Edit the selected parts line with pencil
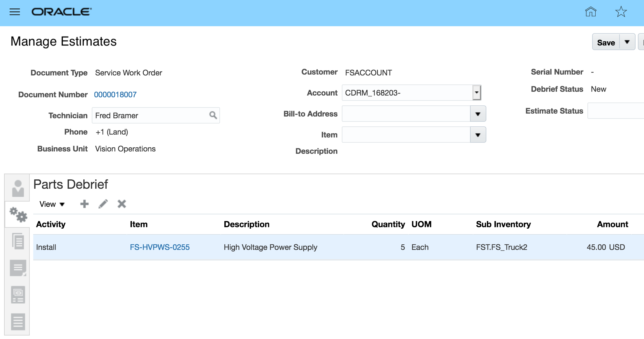This screenshot has height=339, width=644. (103, 204)
